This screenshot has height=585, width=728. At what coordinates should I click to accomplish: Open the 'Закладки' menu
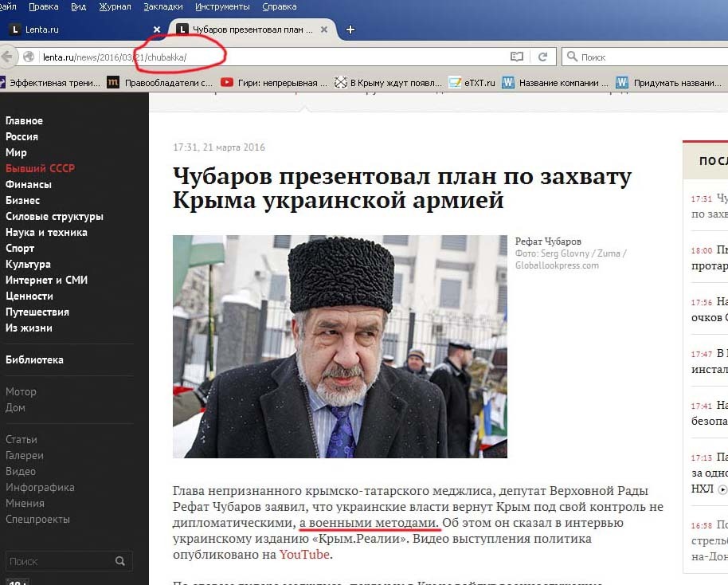click(x=162, y=7)
